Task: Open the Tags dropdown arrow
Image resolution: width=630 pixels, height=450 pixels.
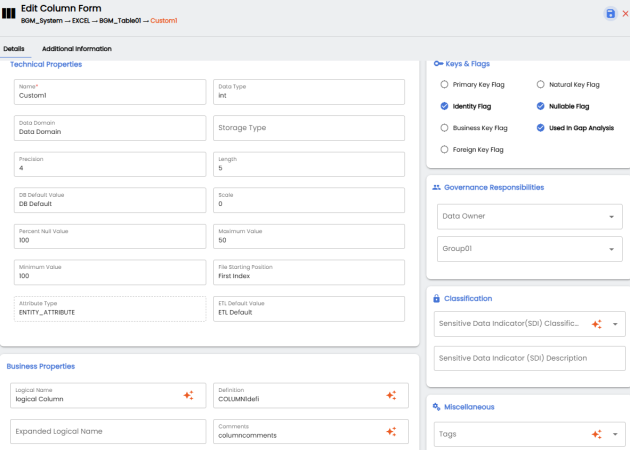Action: tap(615, 434)
